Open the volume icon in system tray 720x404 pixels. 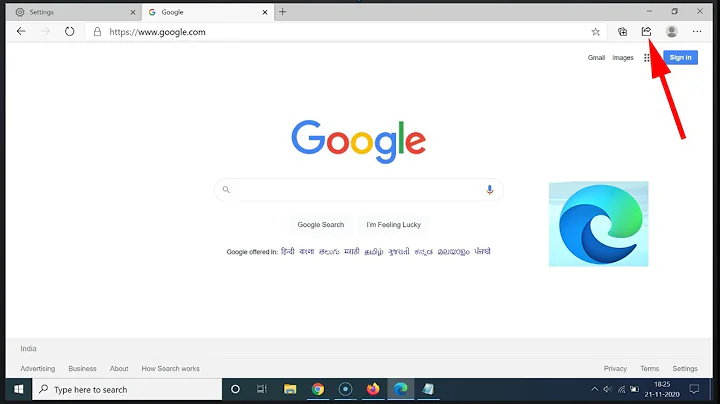608,389
